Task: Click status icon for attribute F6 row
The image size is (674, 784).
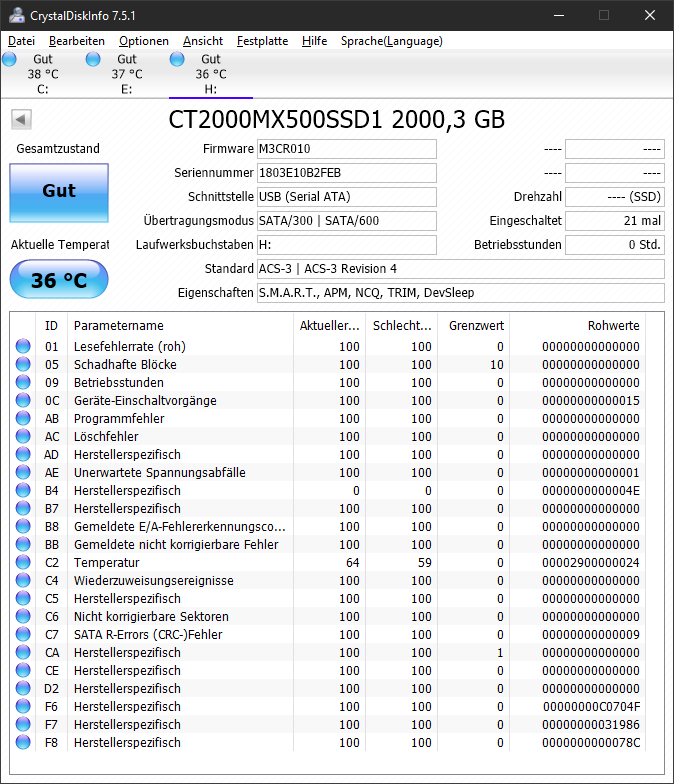Action: click(x=23, y=706)
